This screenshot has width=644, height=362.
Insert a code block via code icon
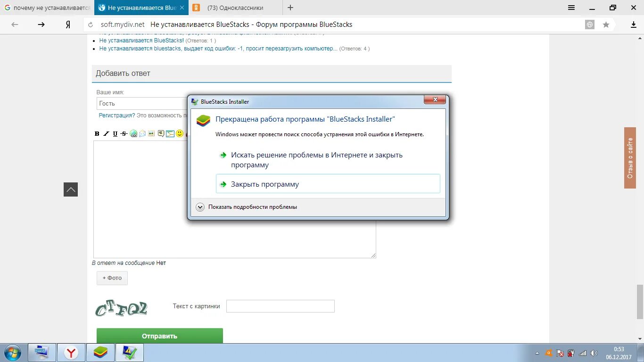pyautogui.click(x=170, y=134)
